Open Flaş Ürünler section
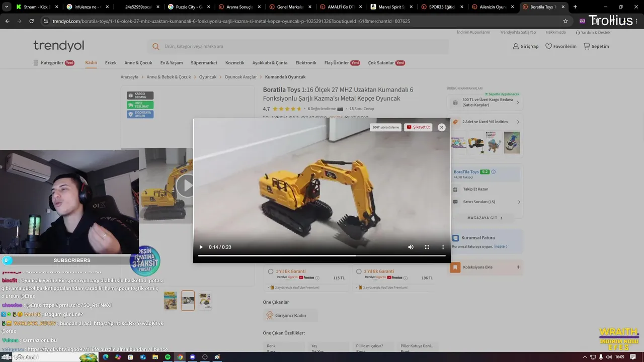644x362 pixels. click(x=342, y=63)
